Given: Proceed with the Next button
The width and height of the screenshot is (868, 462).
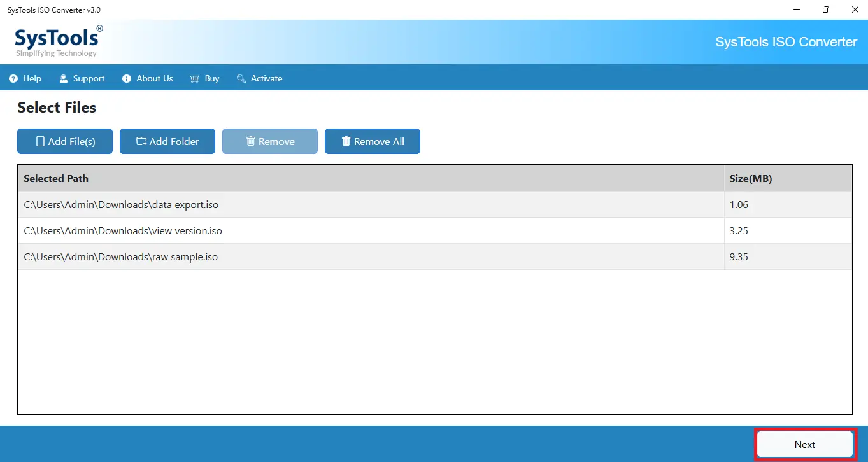Looking at the screenshot, I should point(804,445).
